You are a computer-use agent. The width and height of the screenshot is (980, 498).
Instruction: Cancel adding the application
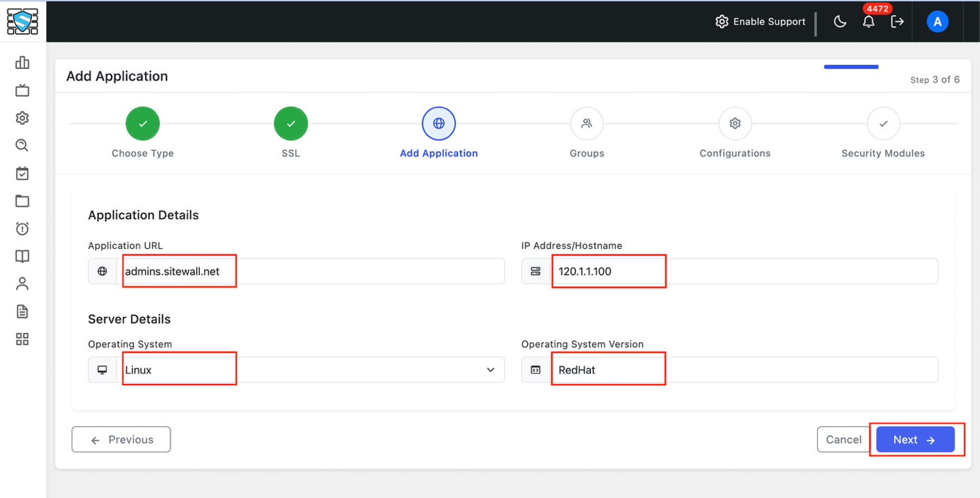[843, 440]
